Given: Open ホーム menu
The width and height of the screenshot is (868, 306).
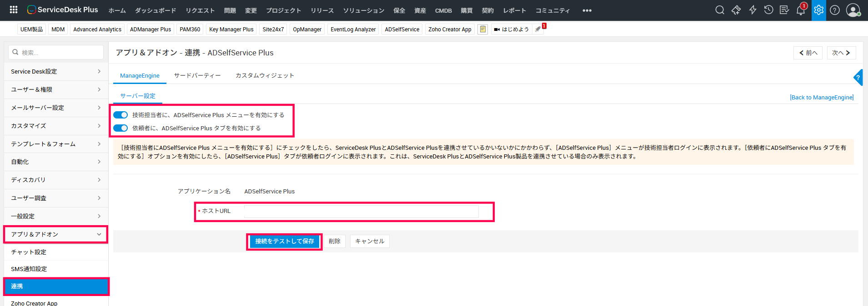Looking at the screenshot, I should (x=117, y=10).
